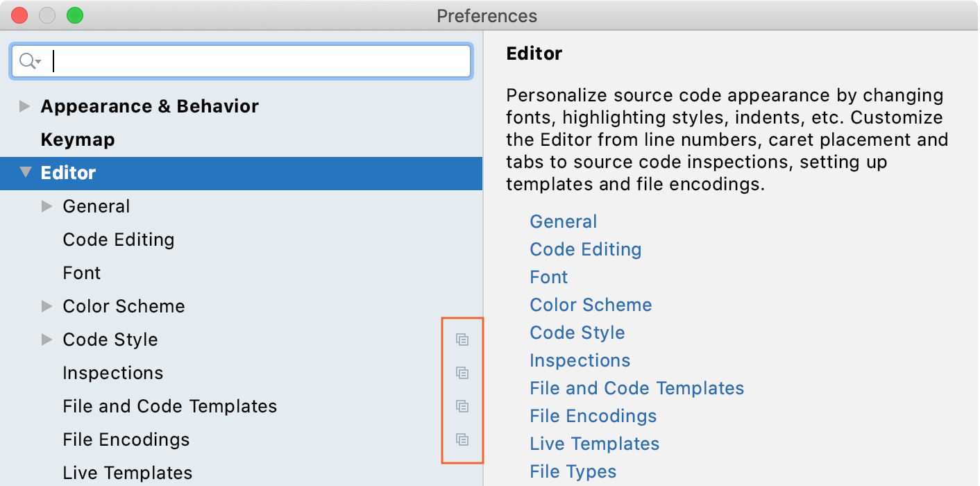This screenshot has height=486, width=980.
Task: Expand the Color Scheme node
Action: [x=47, y=306]
